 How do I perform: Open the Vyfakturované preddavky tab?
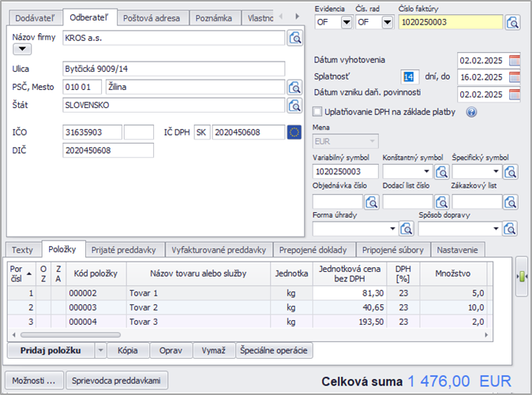219,250
